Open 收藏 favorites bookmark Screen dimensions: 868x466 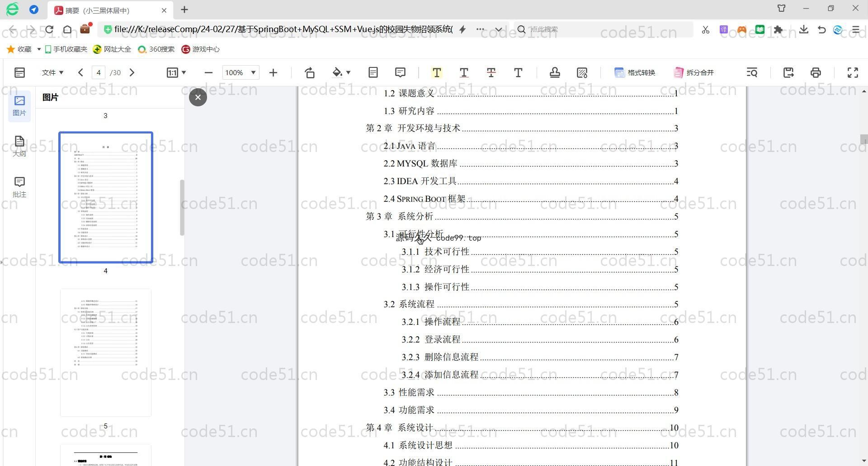pos(20,49)
